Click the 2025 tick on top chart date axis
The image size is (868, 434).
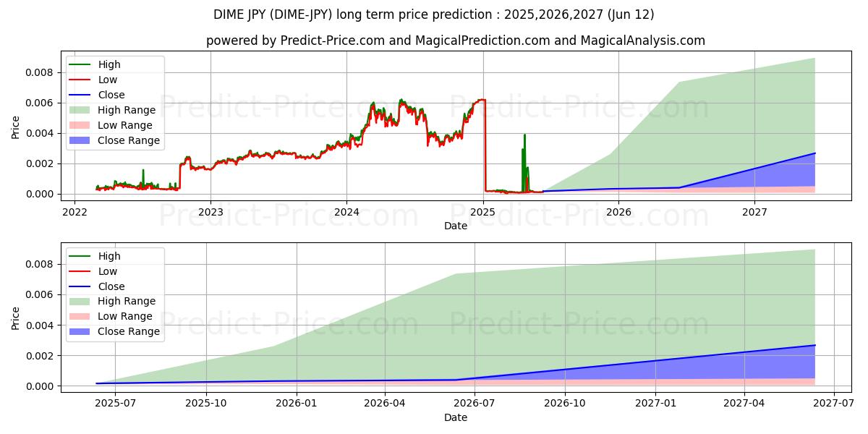pyautogui.click(x=482, y=211)
